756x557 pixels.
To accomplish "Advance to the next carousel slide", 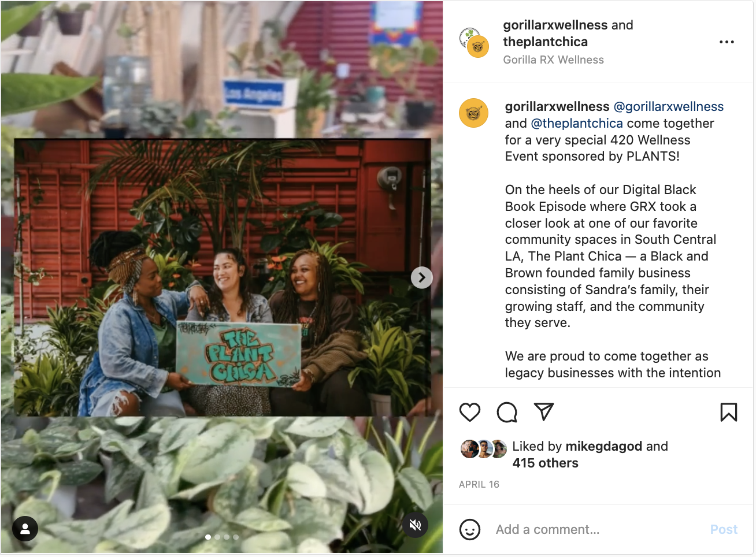I will tap(422, 278).
